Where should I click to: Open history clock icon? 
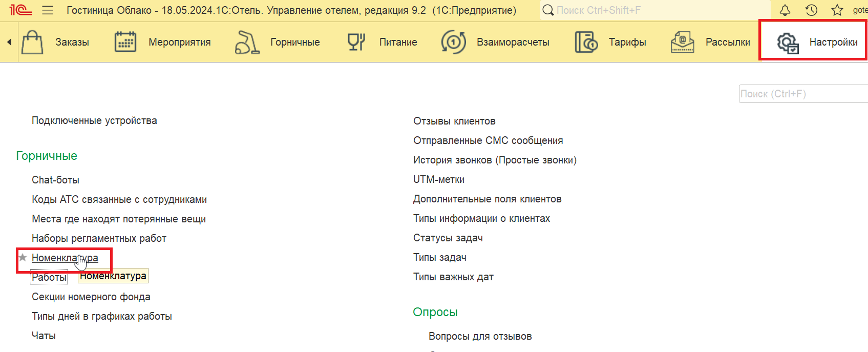tap(811, 10)
